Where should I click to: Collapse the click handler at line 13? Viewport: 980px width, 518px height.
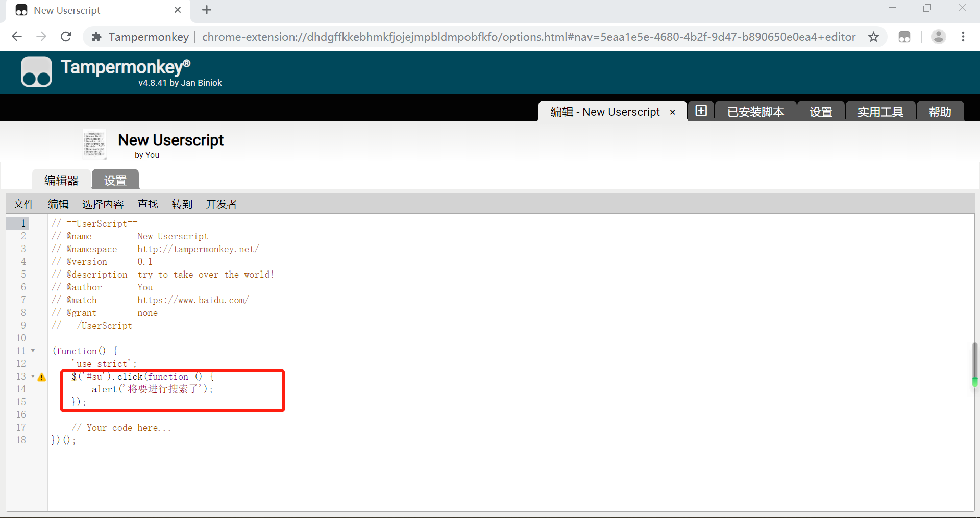point(33,377)
